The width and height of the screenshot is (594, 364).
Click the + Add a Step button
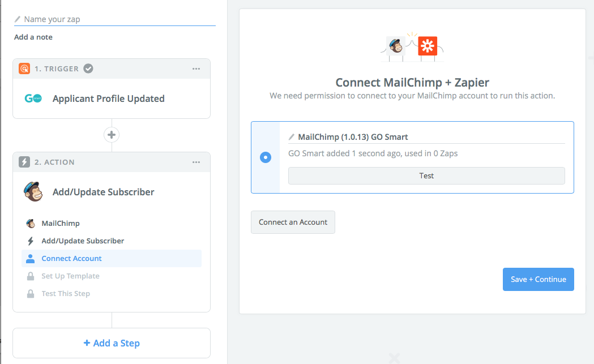click(x=112, y=343)
